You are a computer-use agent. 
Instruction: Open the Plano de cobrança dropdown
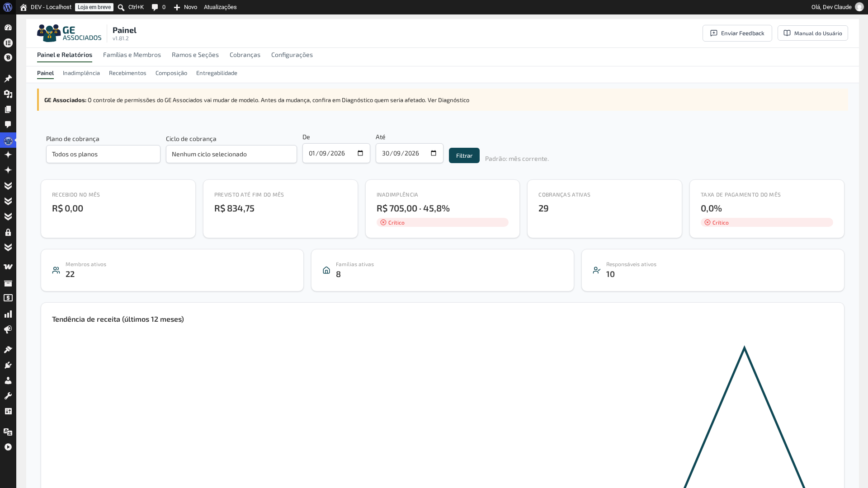tap(103, 154)
